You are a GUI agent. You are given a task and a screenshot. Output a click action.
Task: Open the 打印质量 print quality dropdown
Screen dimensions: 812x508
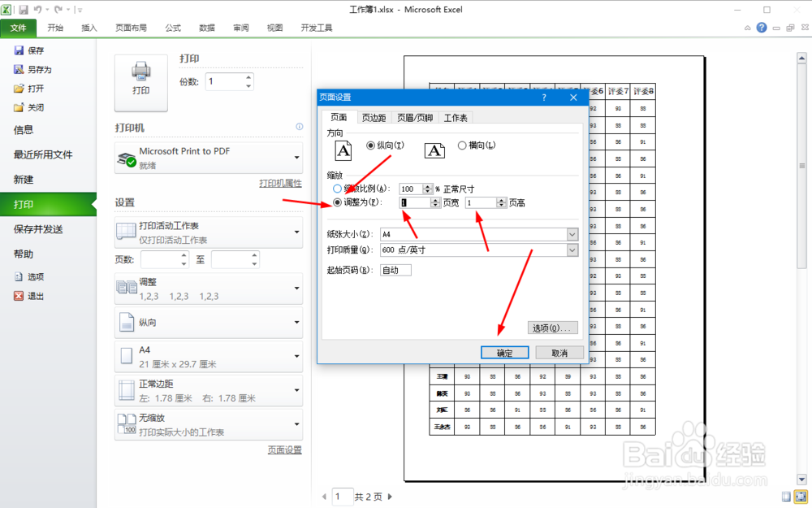point(573,250)
